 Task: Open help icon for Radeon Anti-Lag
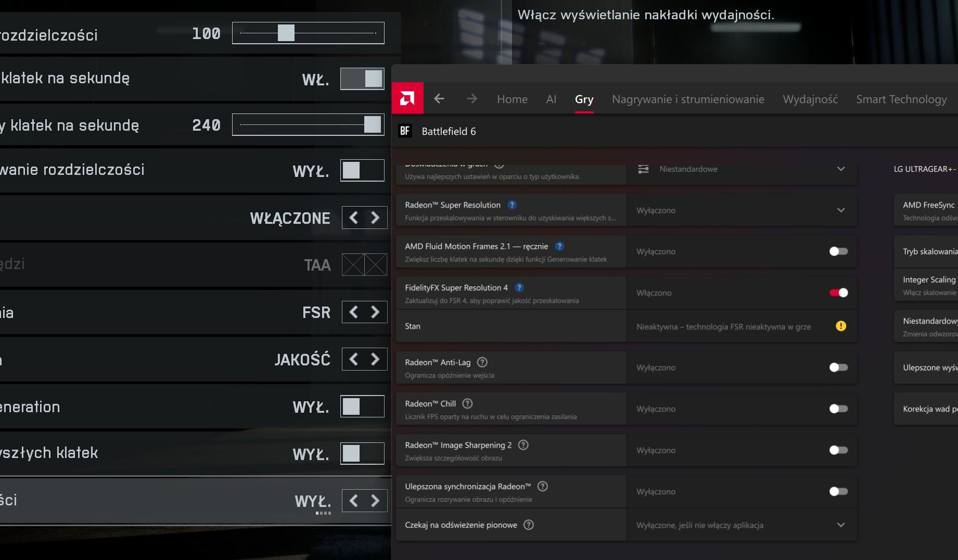[482, 362]
